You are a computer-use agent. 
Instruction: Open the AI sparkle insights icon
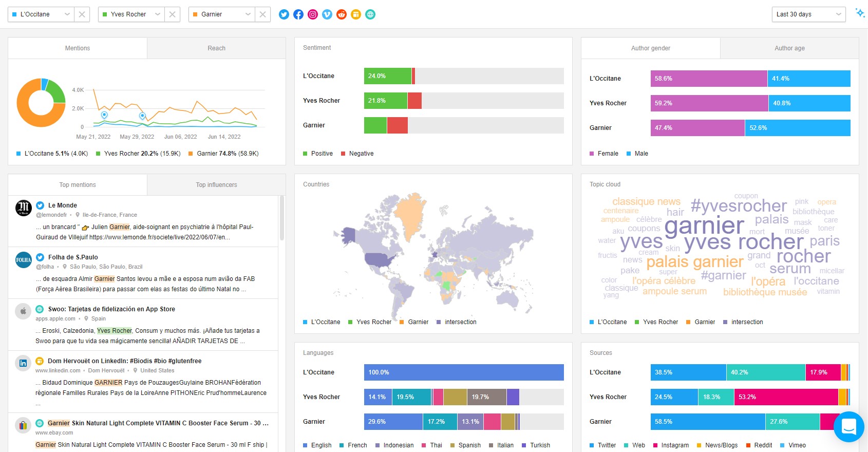pos(859,13)
